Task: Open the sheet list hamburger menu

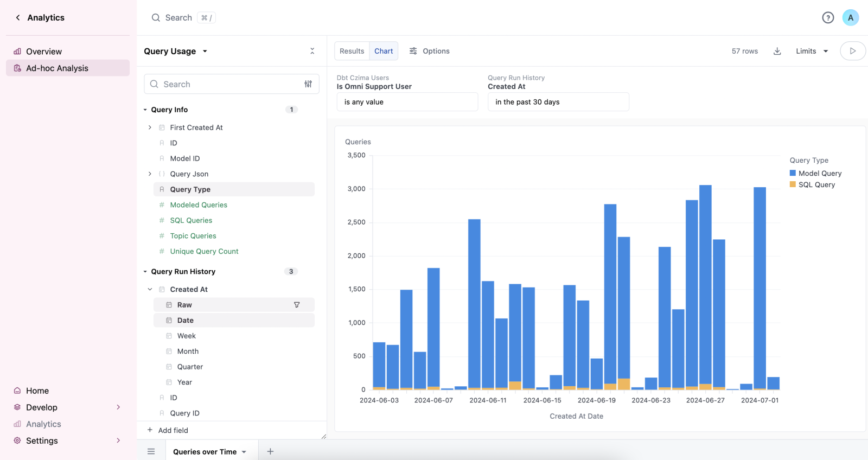Action: (151, 451)
